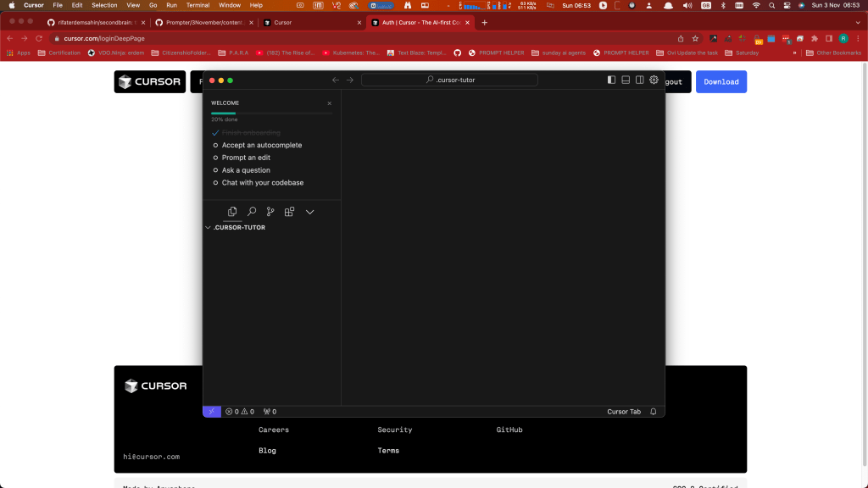Image resolution: width=868 pixels, height=488 pixels.
Task: Open the Blog footer link
Action: [267, 451]
